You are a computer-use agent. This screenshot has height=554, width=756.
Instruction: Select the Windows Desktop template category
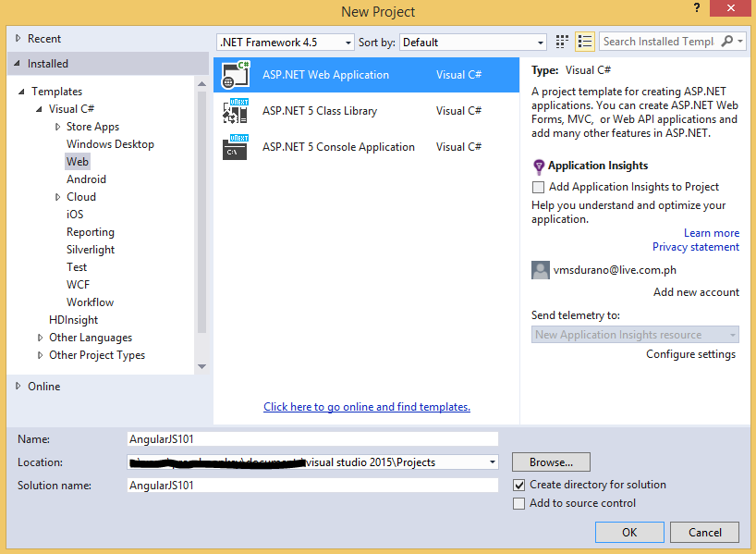110,144
